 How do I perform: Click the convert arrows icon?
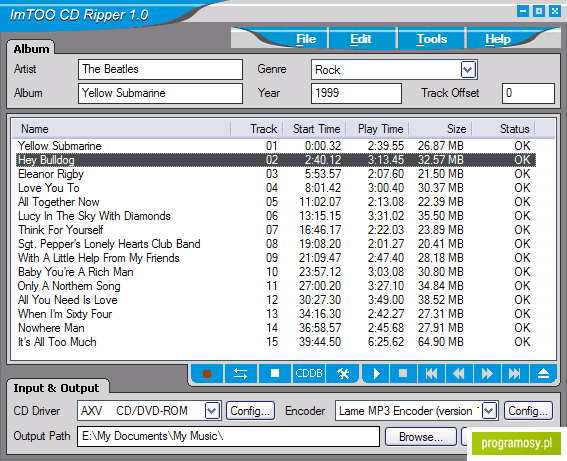point(240,373)
